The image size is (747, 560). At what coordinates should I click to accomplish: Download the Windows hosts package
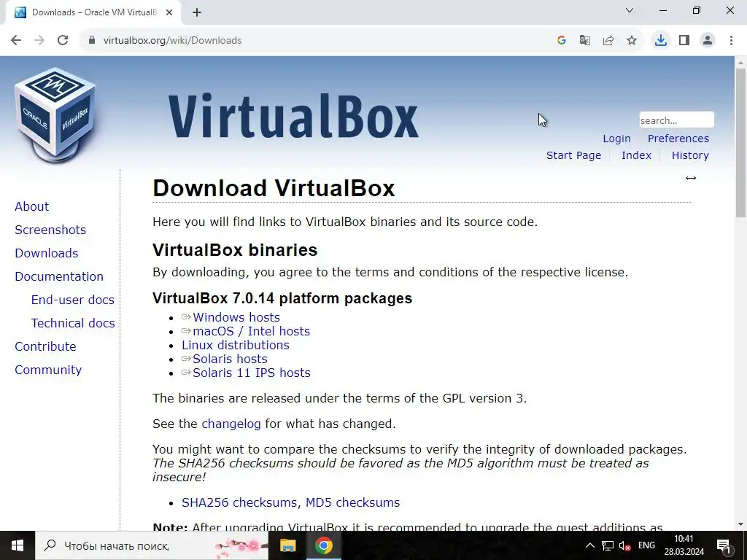pos(236,318)
